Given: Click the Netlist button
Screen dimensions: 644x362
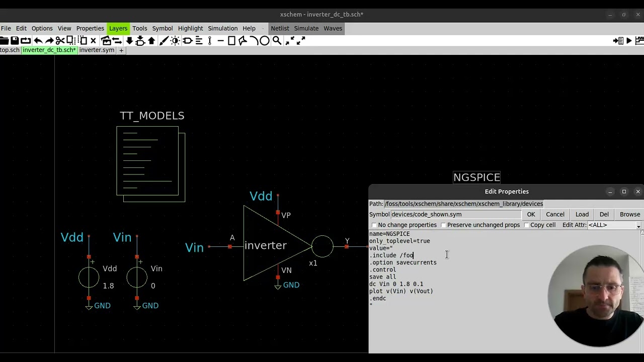Looking at the screenshot, I should 280,28.
